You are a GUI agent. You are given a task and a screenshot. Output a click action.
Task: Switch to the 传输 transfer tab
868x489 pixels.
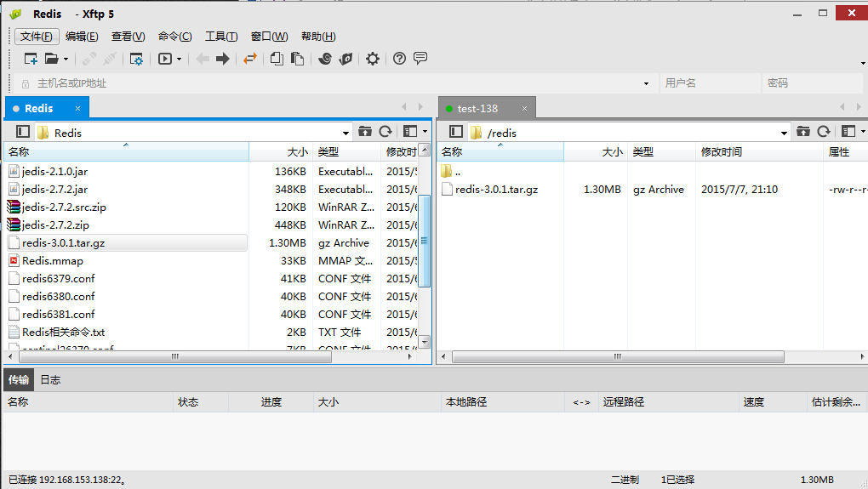18,379
